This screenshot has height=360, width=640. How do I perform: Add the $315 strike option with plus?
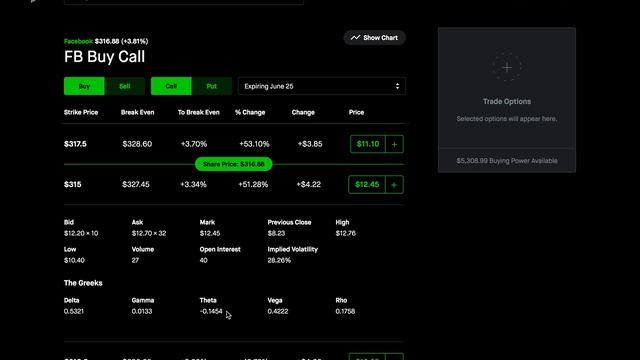click(x=394, y=184)
